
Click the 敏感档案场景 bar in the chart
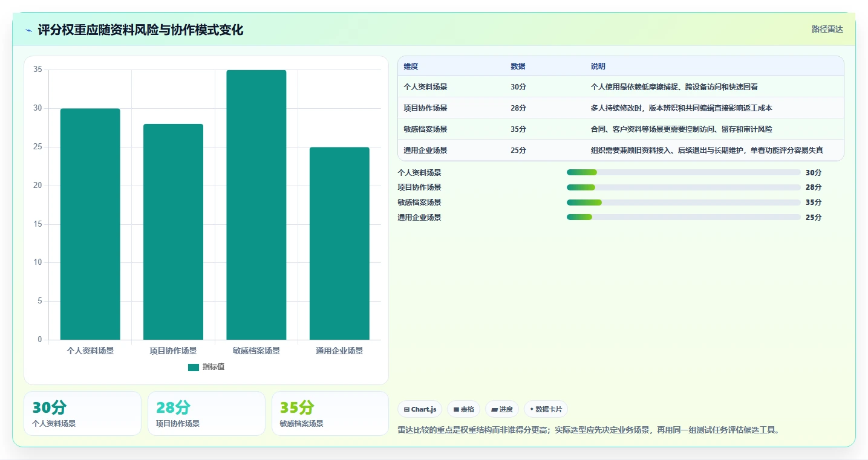tap(256, 205)
